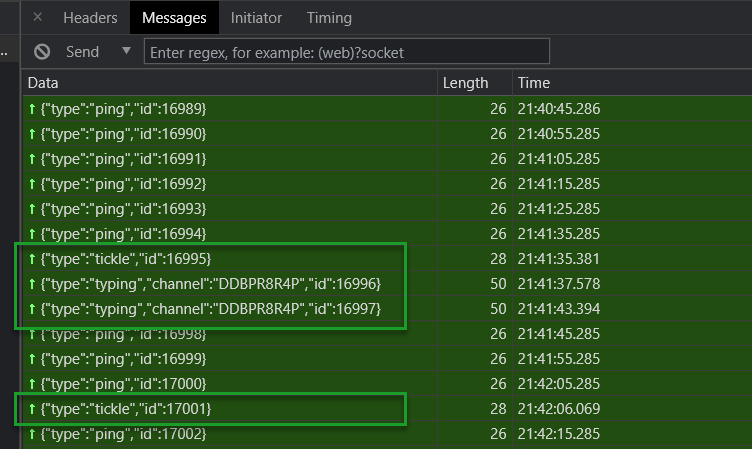Select the tickle message with id 17001
The image size is (752, 449).
coord(387,408)
